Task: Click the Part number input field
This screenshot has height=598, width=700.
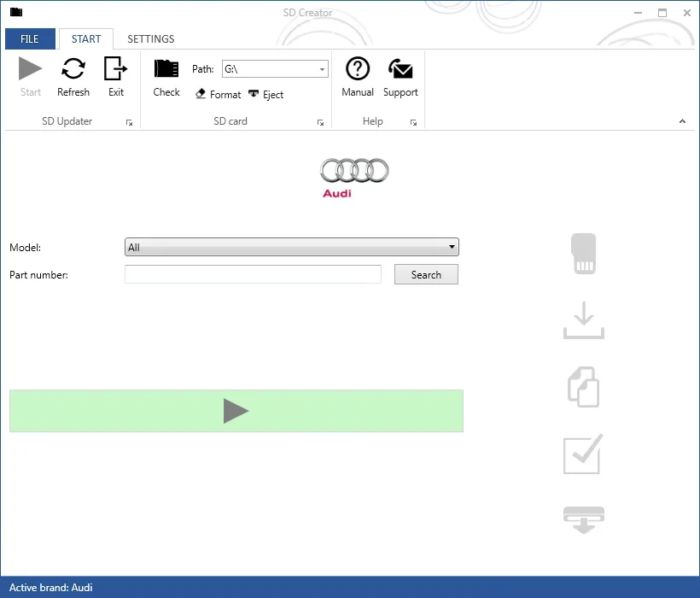Action: pyautogui.click(x=254, y=274)
